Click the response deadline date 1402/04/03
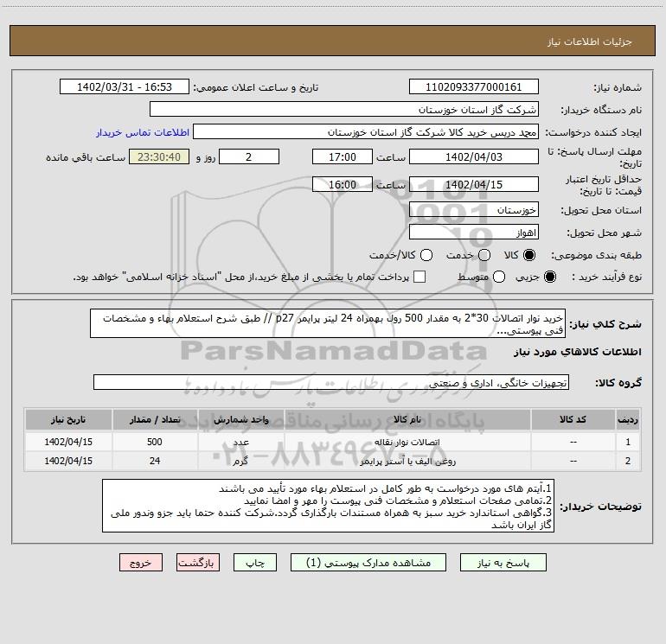 click(474, 156)
